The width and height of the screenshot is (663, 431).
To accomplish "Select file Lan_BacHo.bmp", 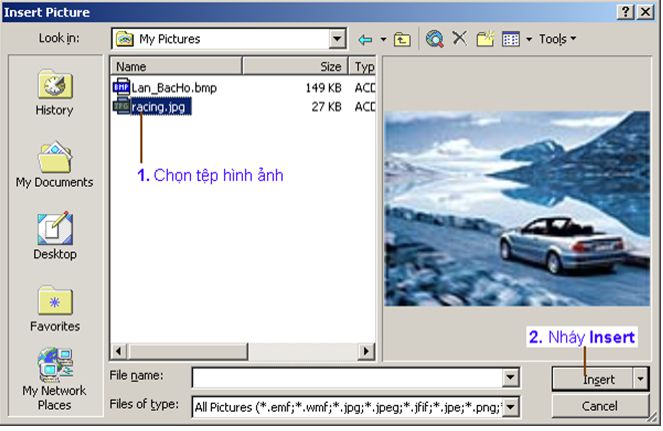I will [x=174, y=88].
